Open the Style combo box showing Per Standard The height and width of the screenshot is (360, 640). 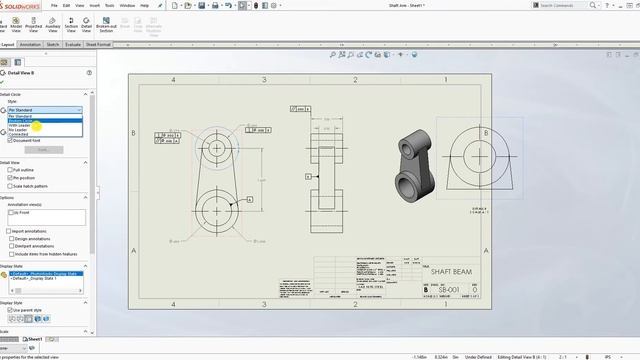point(45,110)
